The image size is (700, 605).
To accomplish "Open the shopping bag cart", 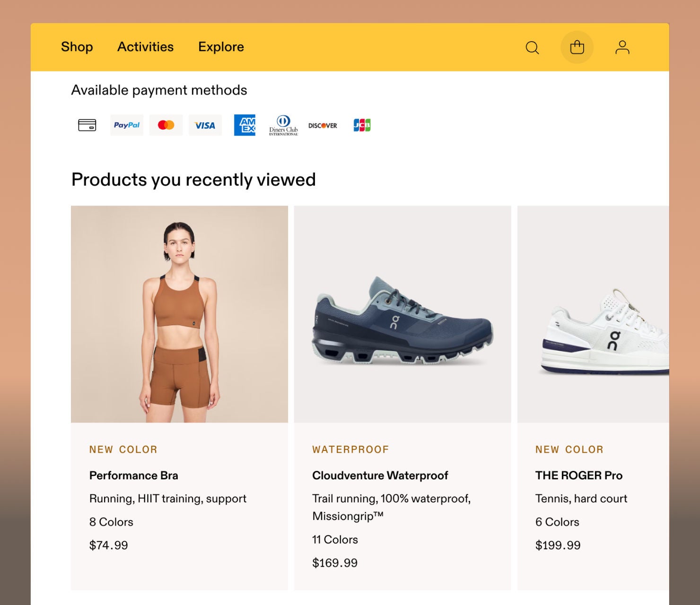I will [577, 47].
